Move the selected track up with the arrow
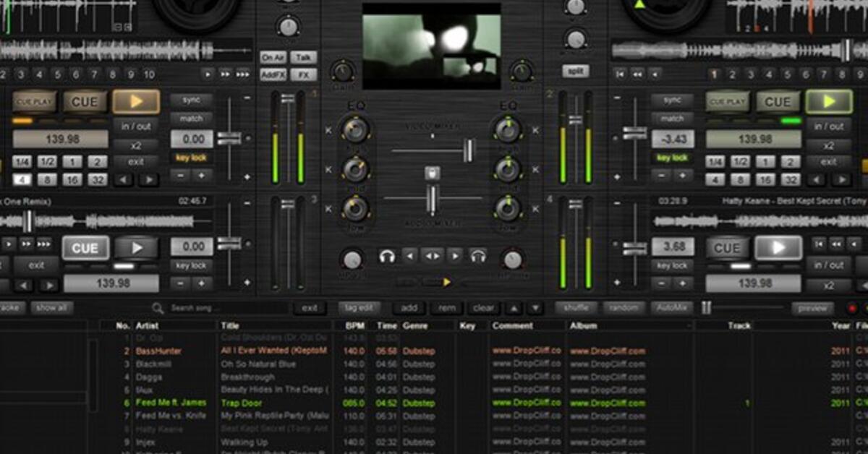This screenshot has height=454, width=868. tap(514, 308)
